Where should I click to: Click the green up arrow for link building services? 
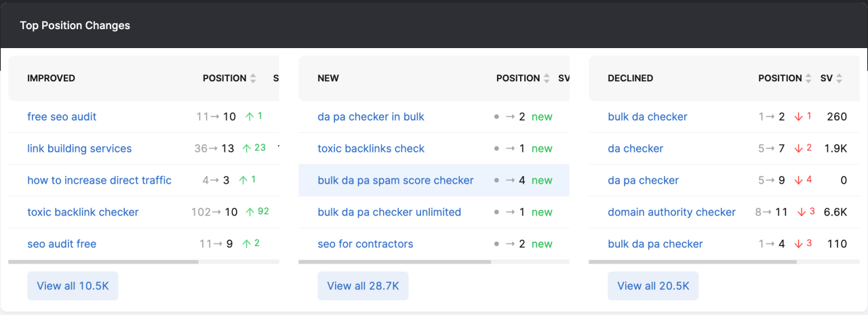point(247,148)
